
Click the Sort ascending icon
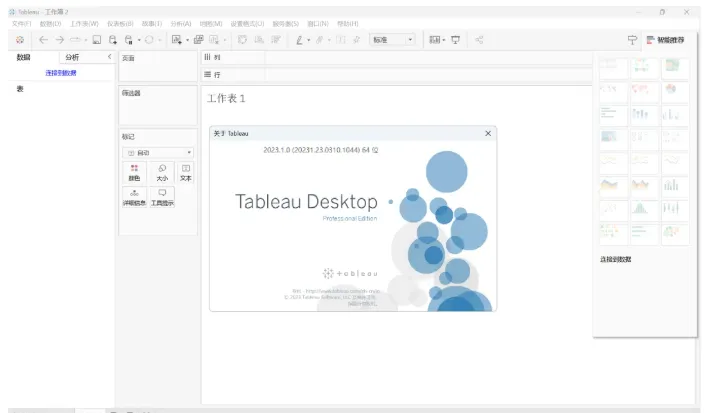click(259, 40)
